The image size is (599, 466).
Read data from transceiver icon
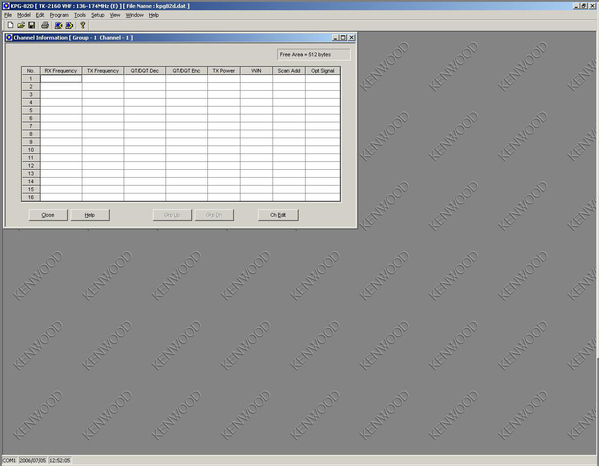[x=58, y=25]
